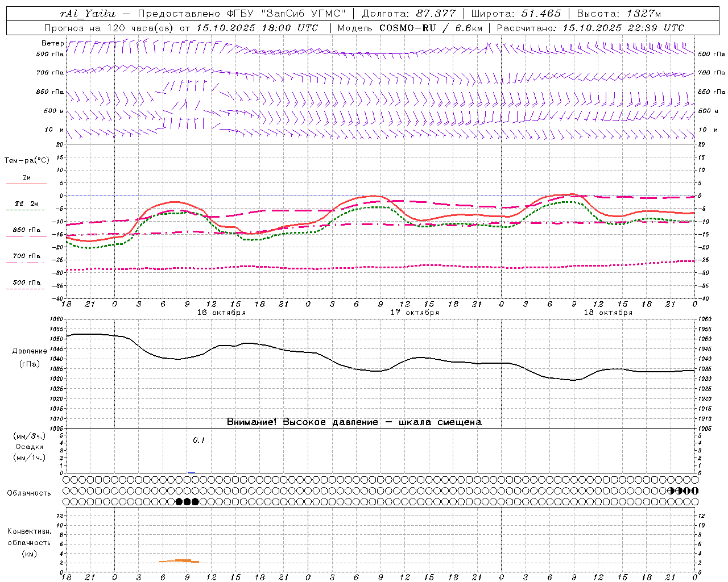
Task: Select the Широта: 51.465 field
Action: (x=516, y=14)
